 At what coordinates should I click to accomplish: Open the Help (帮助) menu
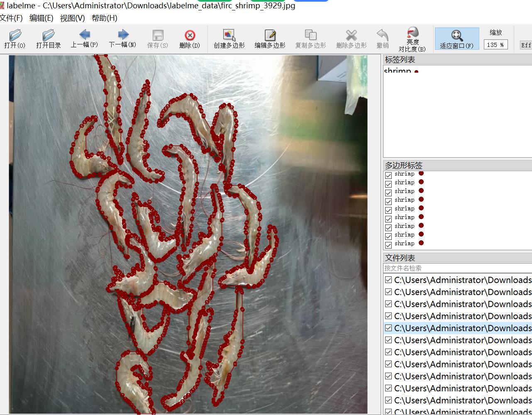pyautogui.click(x=104, y=18)
